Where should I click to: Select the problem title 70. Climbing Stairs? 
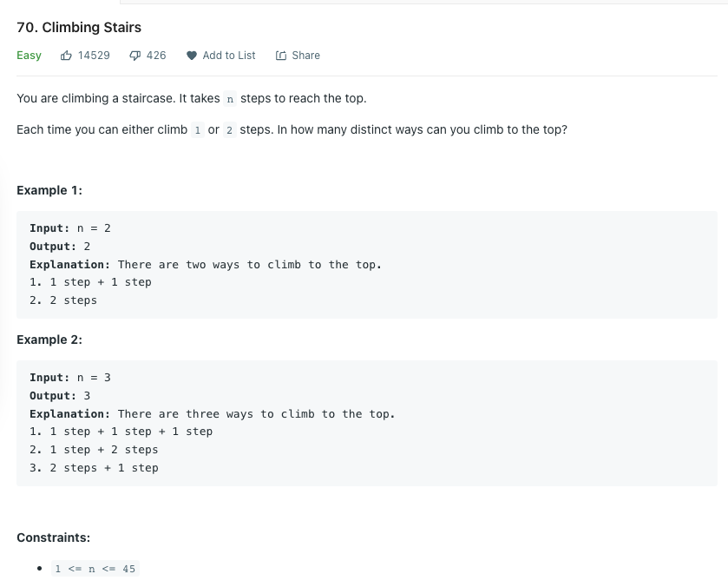pyautogui.click(x=79, y=27)
